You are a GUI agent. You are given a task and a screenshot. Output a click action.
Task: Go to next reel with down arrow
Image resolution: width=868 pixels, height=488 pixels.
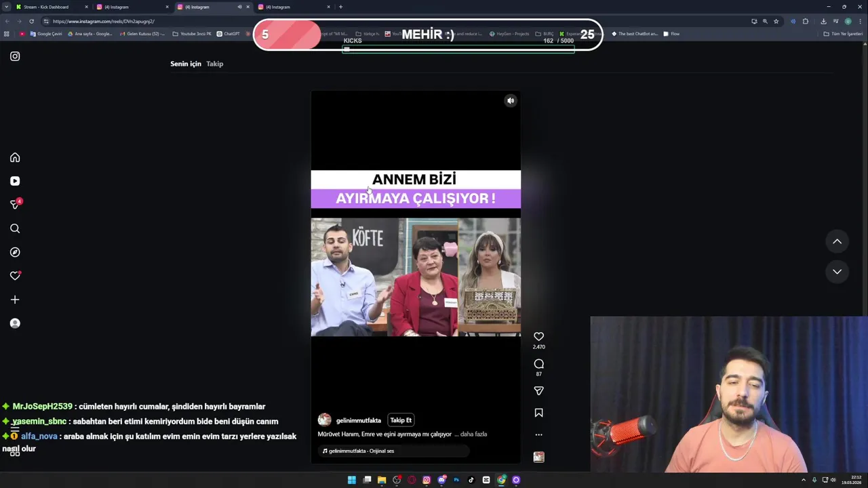click(x=837, y=271)
